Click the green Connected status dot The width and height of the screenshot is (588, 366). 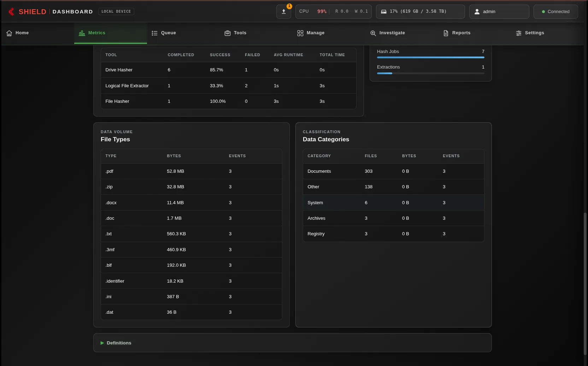(x=543, y=12)
